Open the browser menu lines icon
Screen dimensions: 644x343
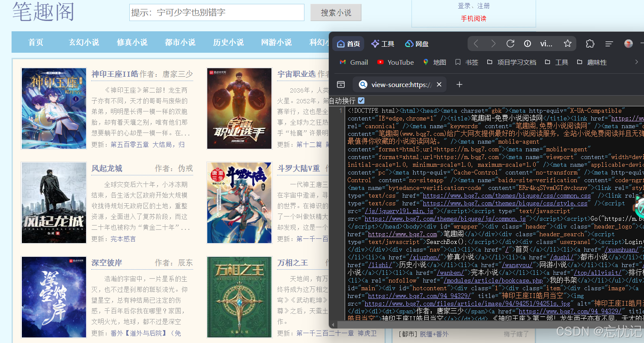click(609, 44)
